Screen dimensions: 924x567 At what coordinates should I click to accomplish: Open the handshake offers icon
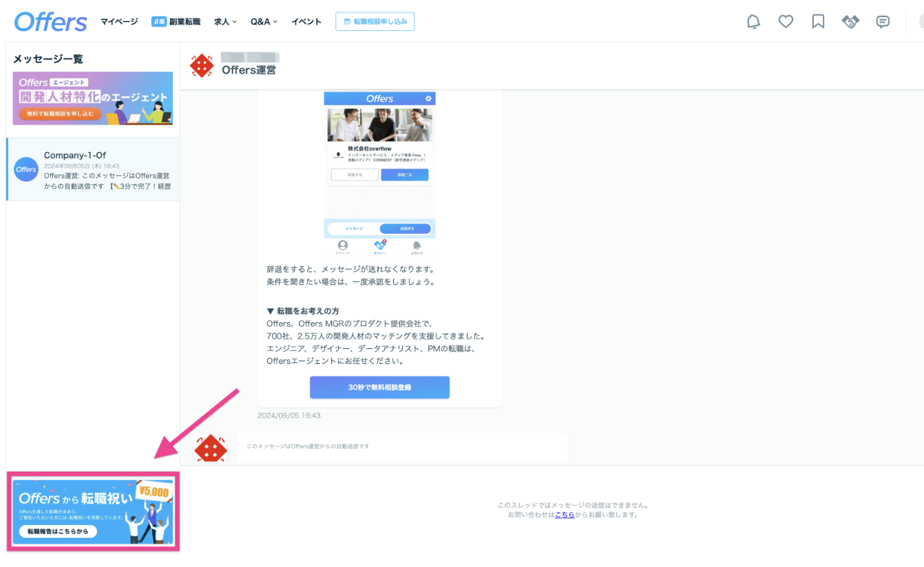pyautogui.click(x=850, y=22)
